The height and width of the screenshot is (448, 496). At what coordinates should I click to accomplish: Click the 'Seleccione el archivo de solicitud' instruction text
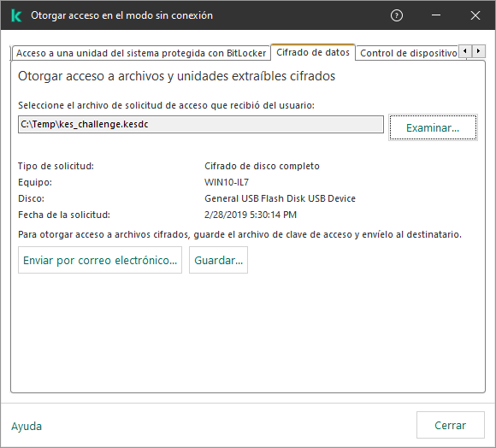click(x=166, y=105)
